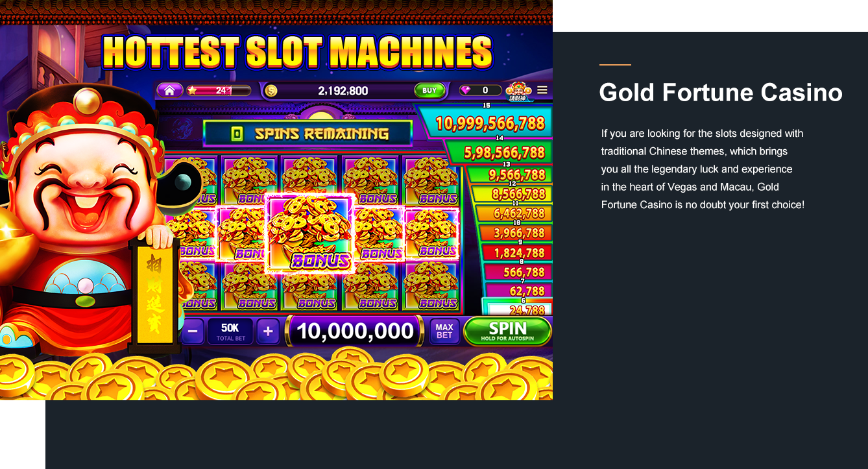Click the level star icon
Image resolution: width=868 pixels, height=469 pixels.
[x=192, y=90]
